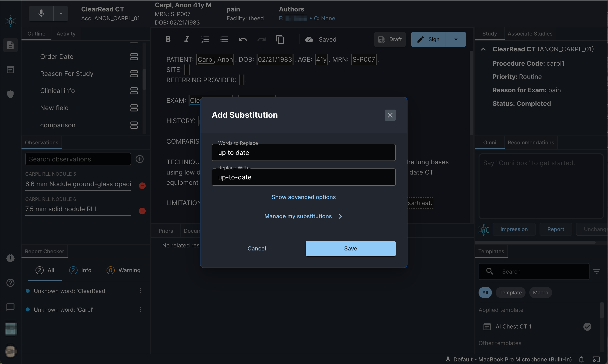
Task: Click the Clinical info field icon
Action: pyautogui.click(x=134, y=91)
